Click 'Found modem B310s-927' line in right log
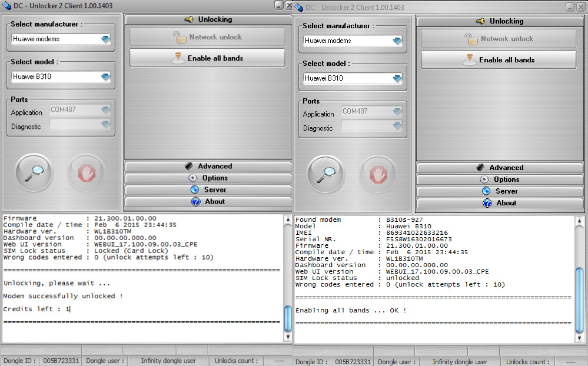This screenshot has width=588, height=366. (x=359, y=219)
